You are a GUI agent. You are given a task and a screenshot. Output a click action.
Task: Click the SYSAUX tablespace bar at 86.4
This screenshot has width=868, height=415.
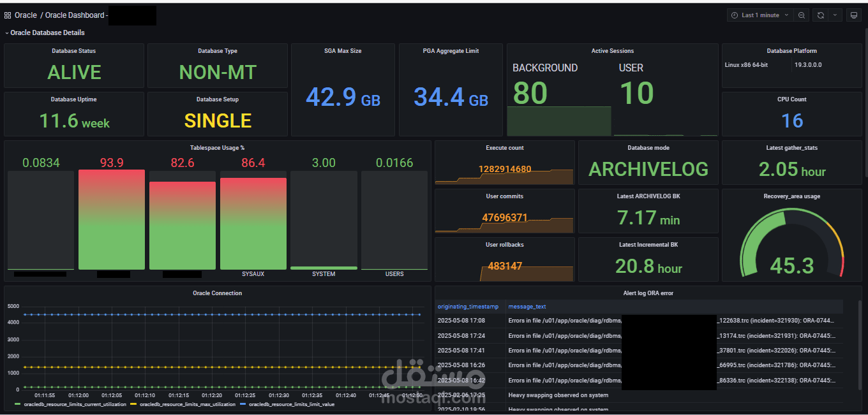click(253, 223)
